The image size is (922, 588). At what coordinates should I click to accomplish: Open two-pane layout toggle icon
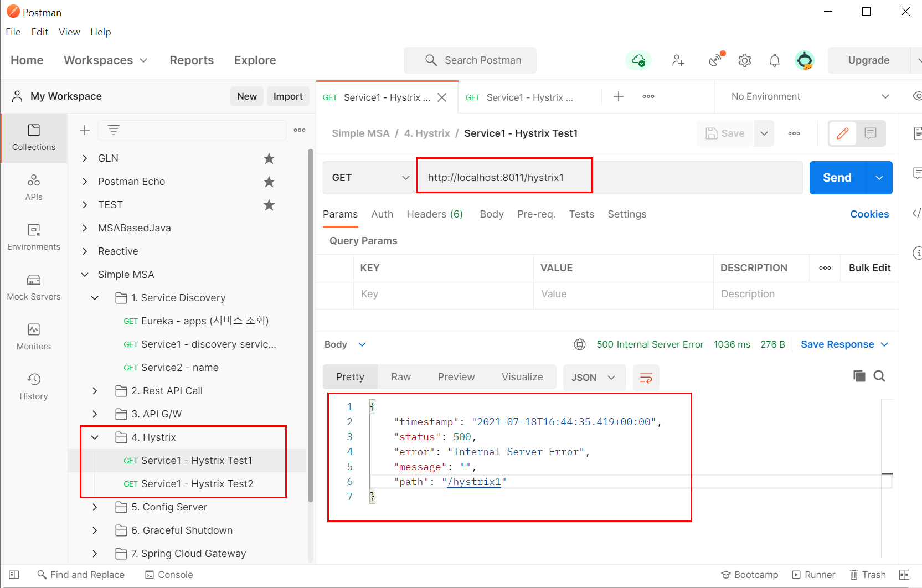904,575
